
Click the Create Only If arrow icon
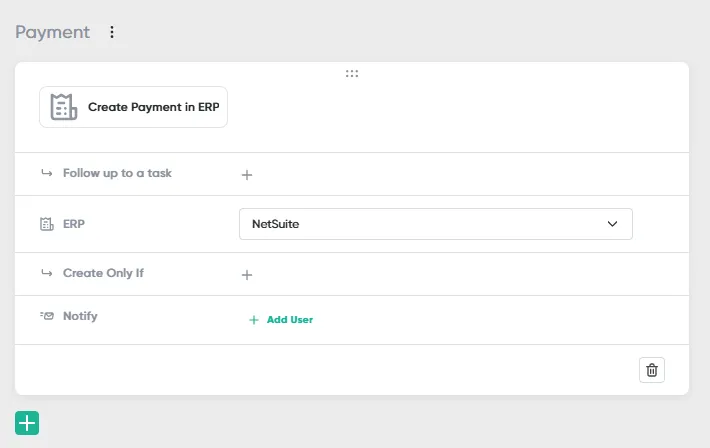click(x=47, y=273)
